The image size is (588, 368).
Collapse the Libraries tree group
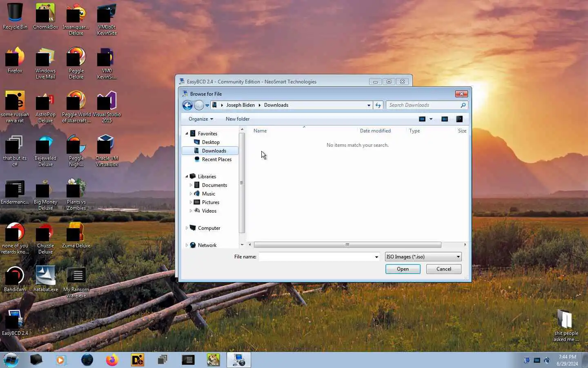pyautogui.click(x=187, y=177)
